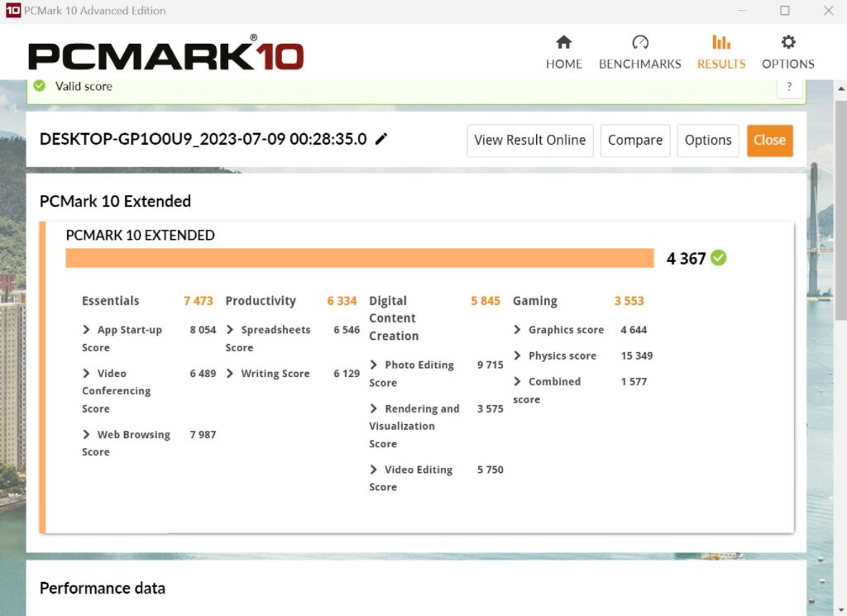Expand Video Editing Score details
Image resolution: width=847 pixels, height=616 pixels.
pos(373,469)
